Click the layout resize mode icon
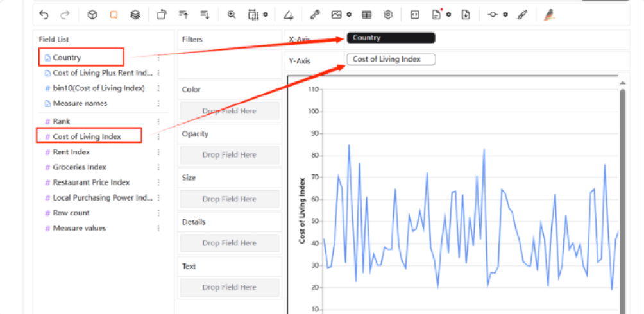This screenshot has height=314, width=644. pos(253,15)
